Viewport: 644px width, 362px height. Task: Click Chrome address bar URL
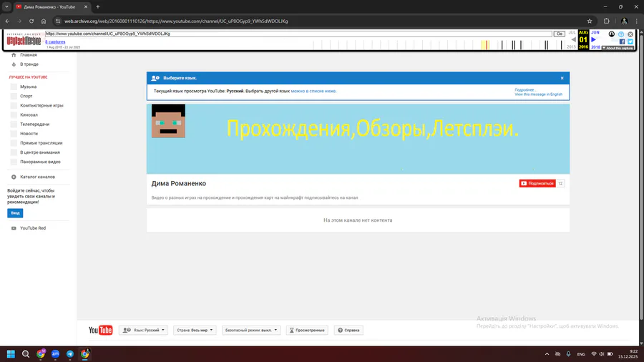point(176,21)
